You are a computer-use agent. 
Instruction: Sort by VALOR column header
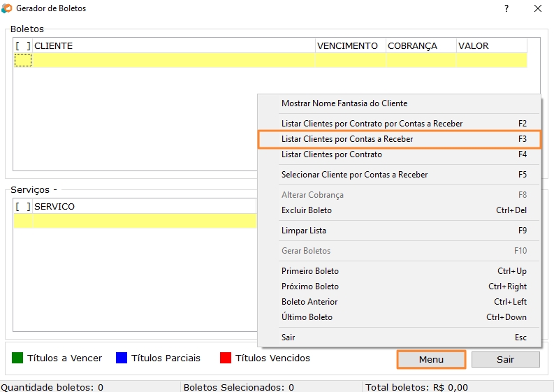click(x=492, y=46)
